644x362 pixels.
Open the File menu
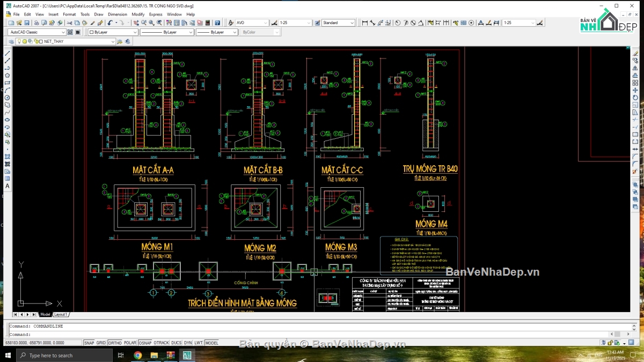[16, 14]
